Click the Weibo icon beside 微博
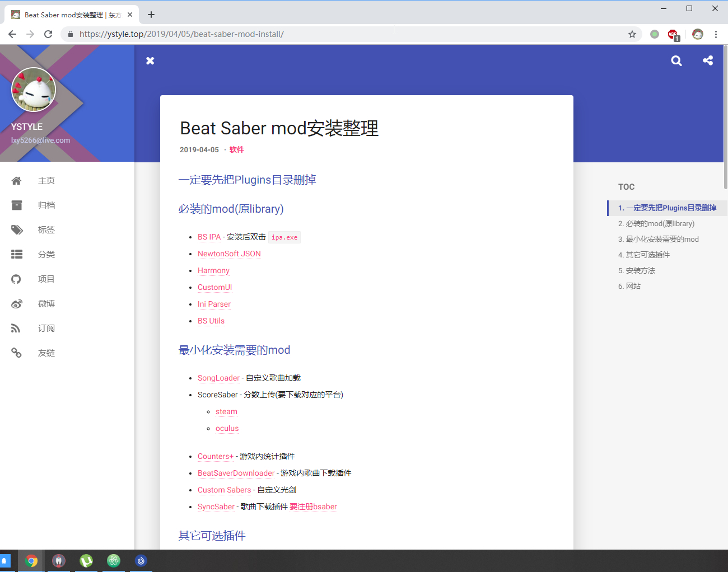 point(17,304)
